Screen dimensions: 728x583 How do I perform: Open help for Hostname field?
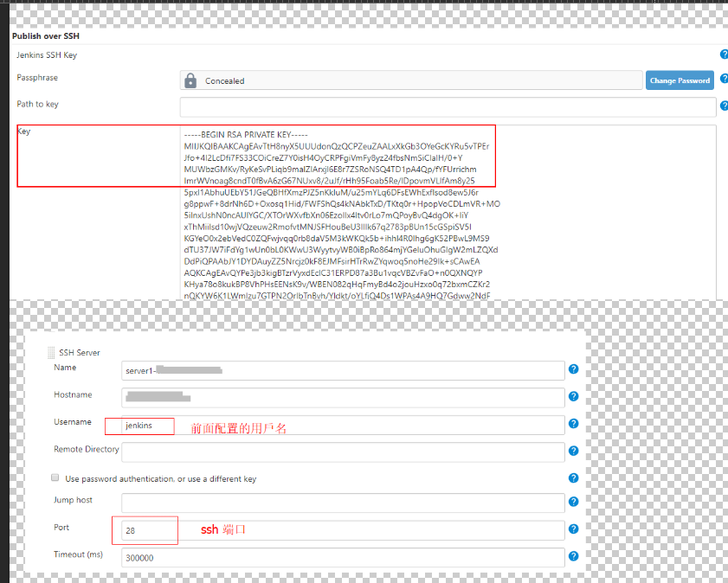pos(573,396)
